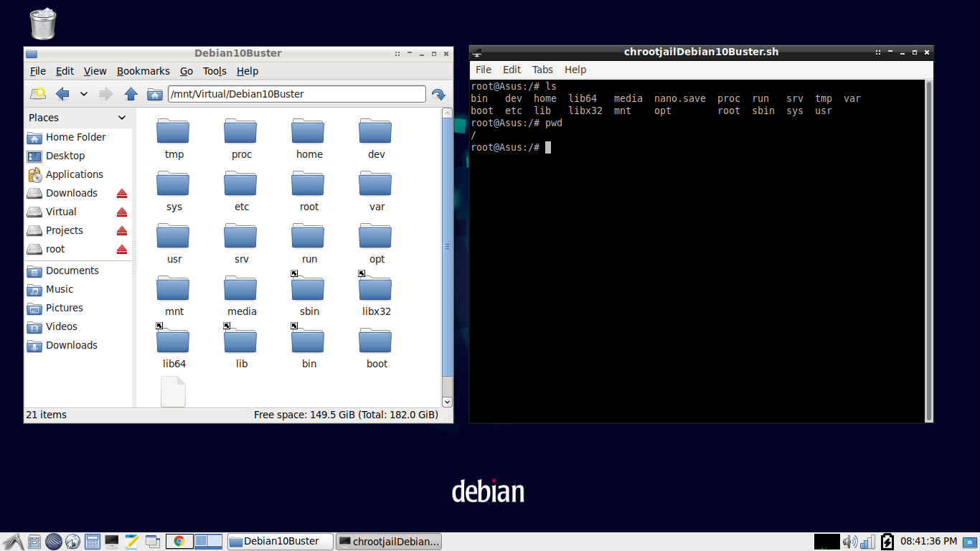Navigate back with the back arrow
The height and width of the screenshot is (551, 980).
coord(62,93)
